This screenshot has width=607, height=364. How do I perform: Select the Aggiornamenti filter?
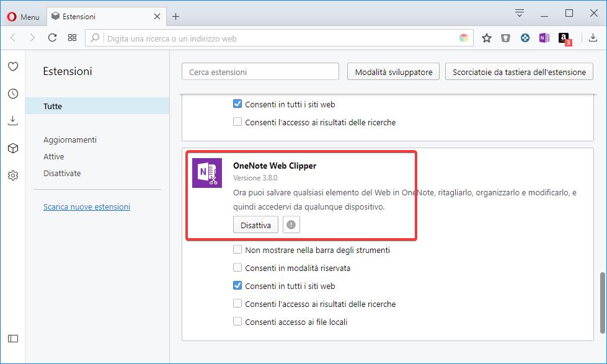coord(70,140)
